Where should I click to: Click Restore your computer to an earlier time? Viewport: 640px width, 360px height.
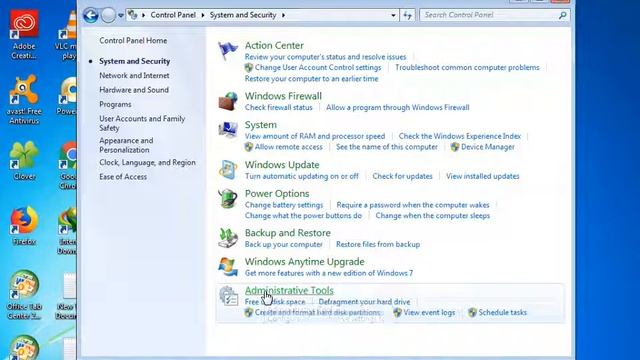[x=311, y=78]
